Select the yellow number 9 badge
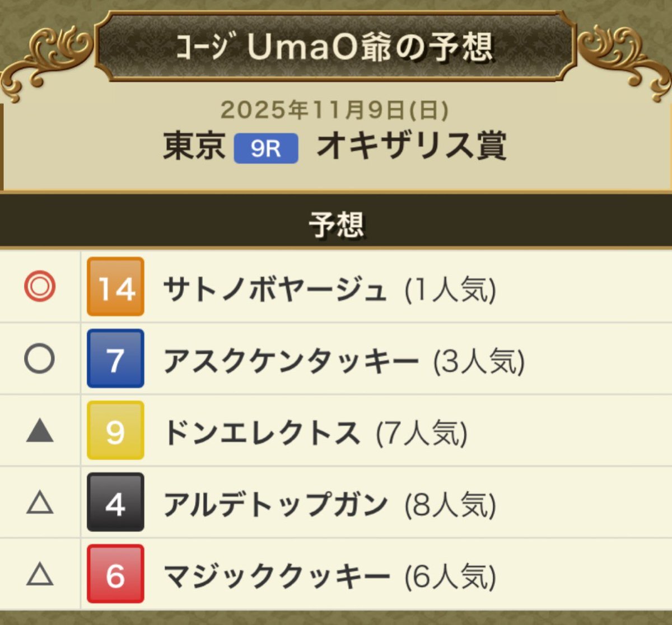Viewport: 672px width, 625px height. [x=115, y=431]
